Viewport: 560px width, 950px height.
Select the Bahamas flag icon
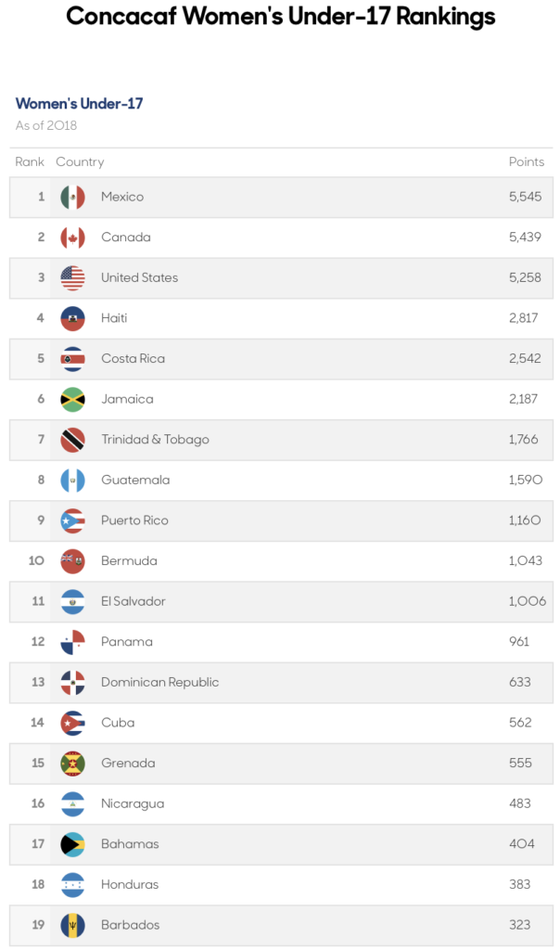[72, 844]
